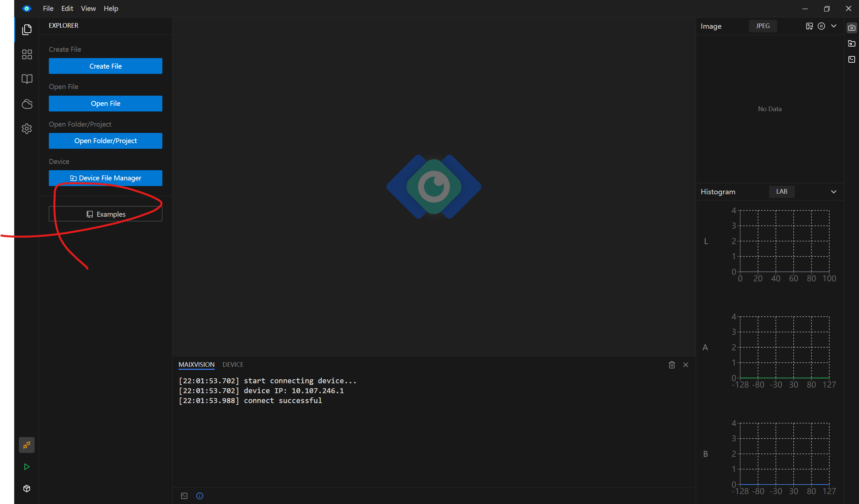Screen dimensions: 859x504
Task: Click the device connection plug icon
Action: 27,445
